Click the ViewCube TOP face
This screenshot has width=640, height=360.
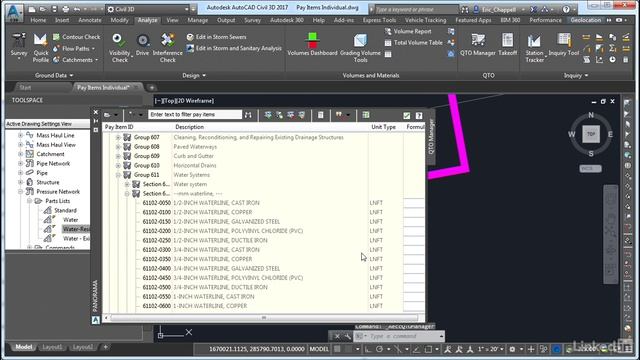pos(591,134)
